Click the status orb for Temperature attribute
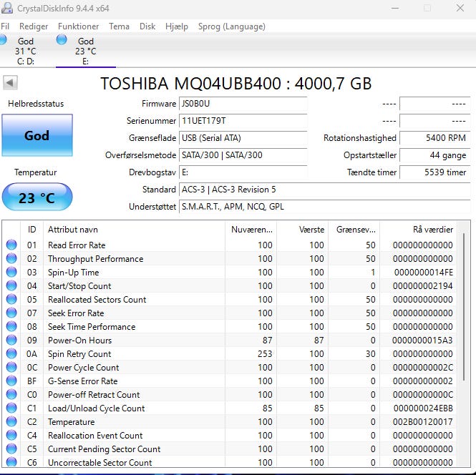 [11, 421]
